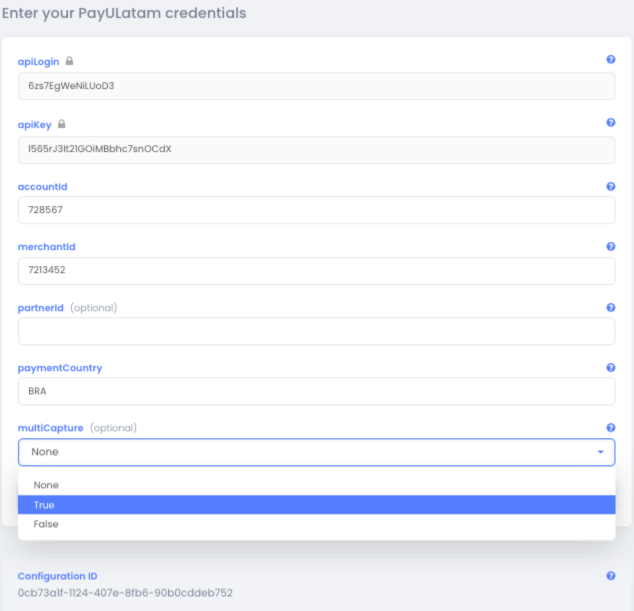Click the lock icon beside apiLogin

69,61
